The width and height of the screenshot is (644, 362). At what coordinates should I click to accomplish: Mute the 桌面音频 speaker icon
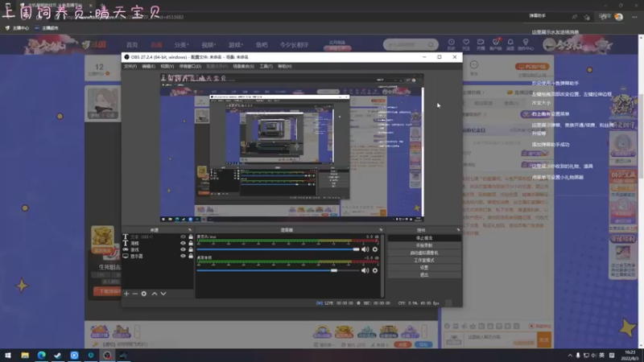365,270
